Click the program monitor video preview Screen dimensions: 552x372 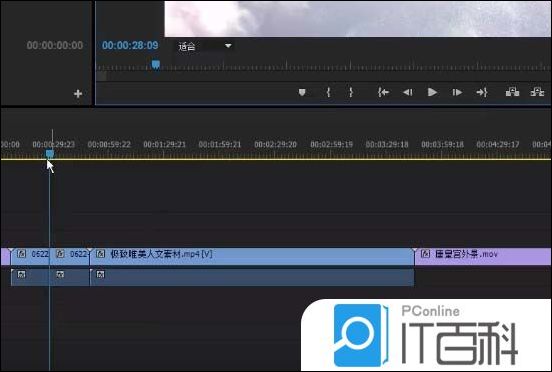click(x=358, y=19)
